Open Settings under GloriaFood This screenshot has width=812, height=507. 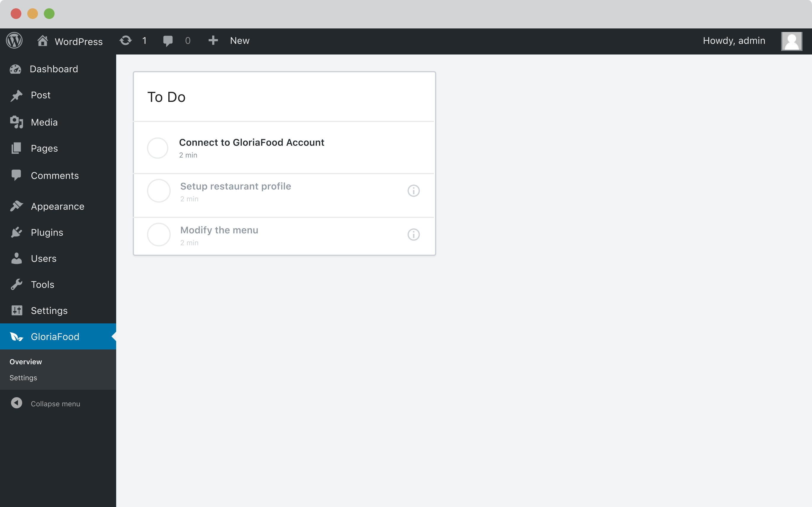coord(23,378)
